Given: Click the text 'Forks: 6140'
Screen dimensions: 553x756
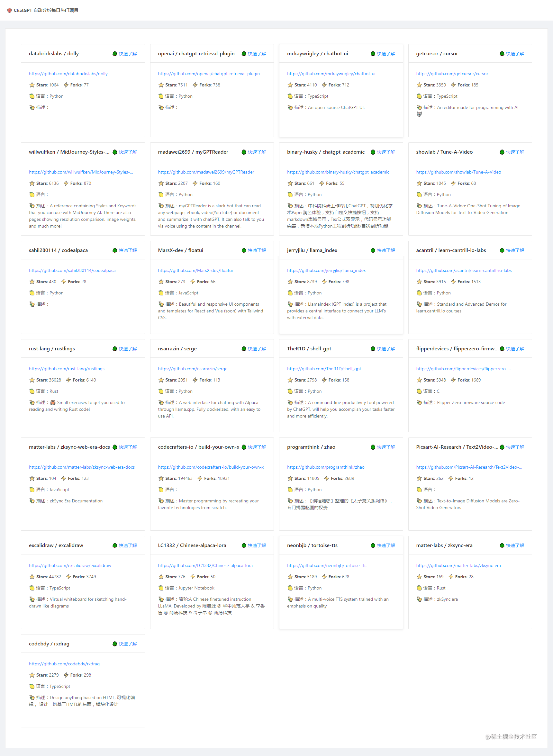Looking at the screenshot, I should tap(84, 380).
